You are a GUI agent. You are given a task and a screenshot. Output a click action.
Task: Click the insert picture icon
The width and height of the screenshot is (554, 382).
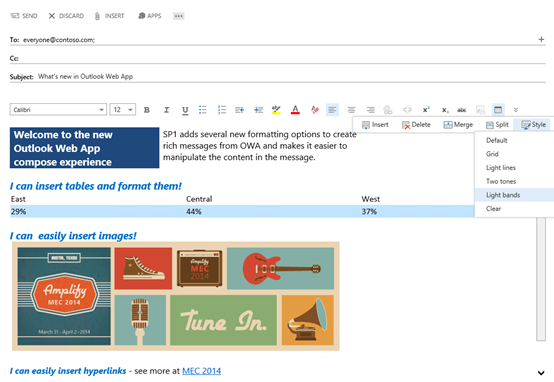tap(481, 110)
